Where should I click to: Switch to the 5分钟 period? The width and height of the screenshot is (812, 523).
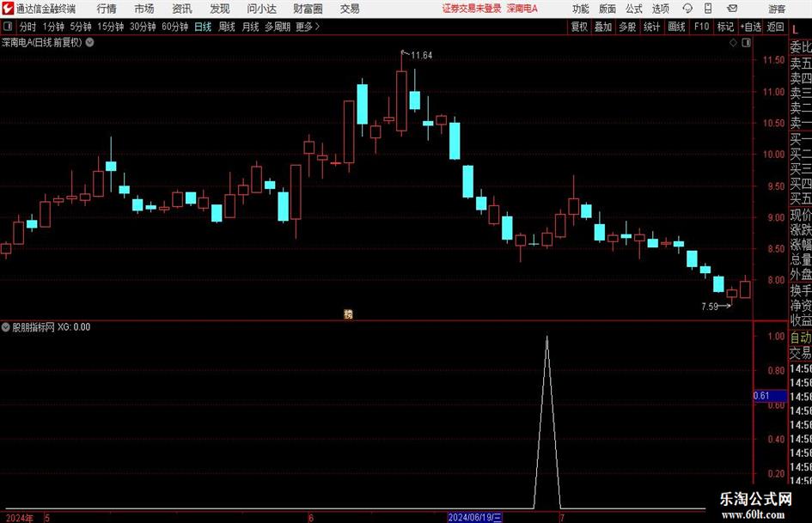tap(81, 27)
